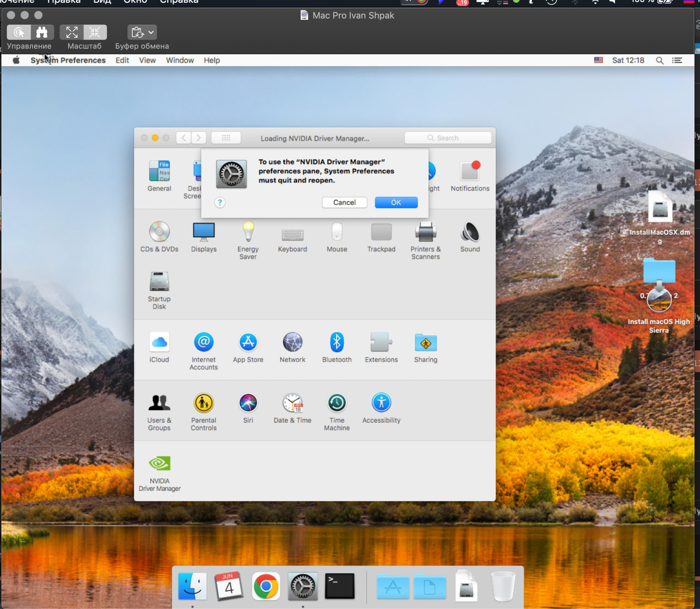Open App Store preferences
The width and height of the screenshot is (700, 609).
tap(248, 347)
